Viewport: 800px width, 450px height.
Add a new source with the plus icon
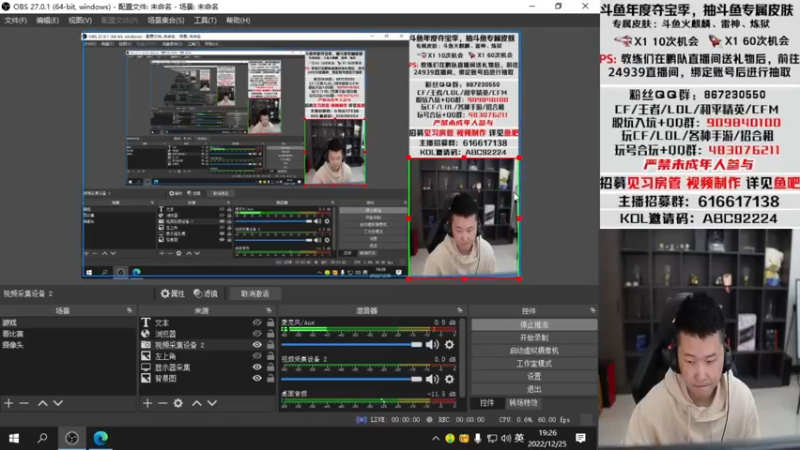(x=147, y=403)
